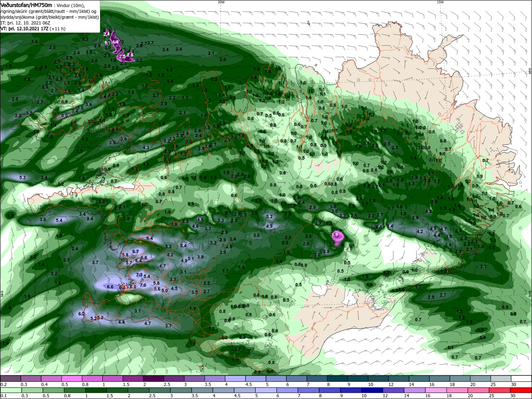Click the purple snow patch containing 1.9
The height and width of the screenshot is (399, 532).
pos(337,238)
